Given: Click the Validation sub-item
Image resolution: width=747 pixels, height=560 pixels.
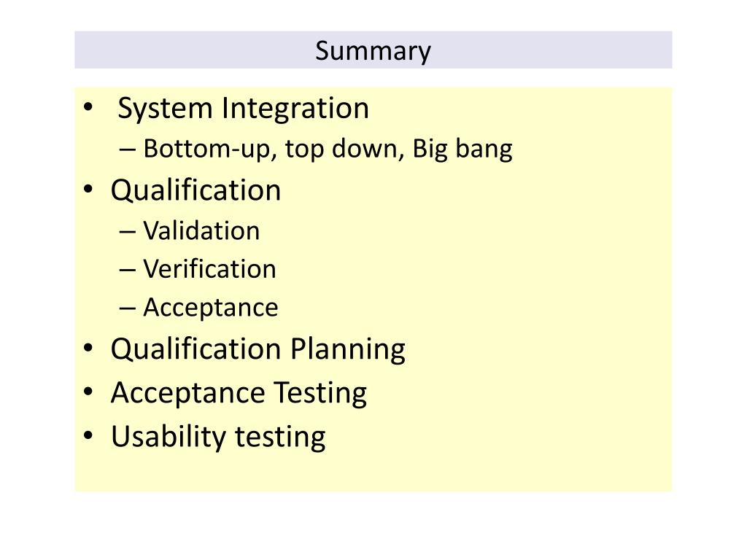Looking at the screenshot, I should pos(201,231).
